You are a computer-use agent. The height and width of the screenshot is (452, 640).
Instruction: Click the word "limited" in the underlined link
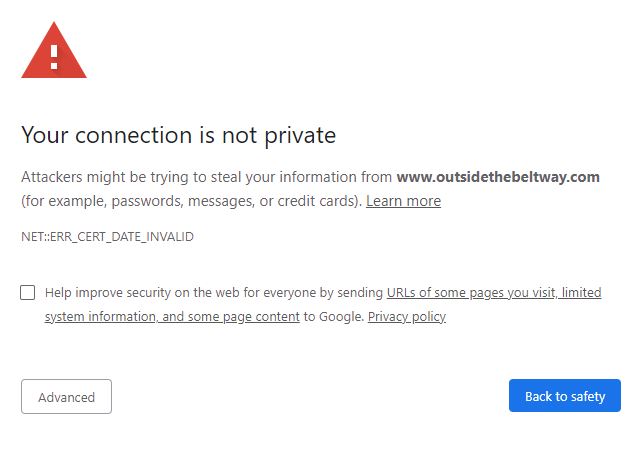coord(581,292)
